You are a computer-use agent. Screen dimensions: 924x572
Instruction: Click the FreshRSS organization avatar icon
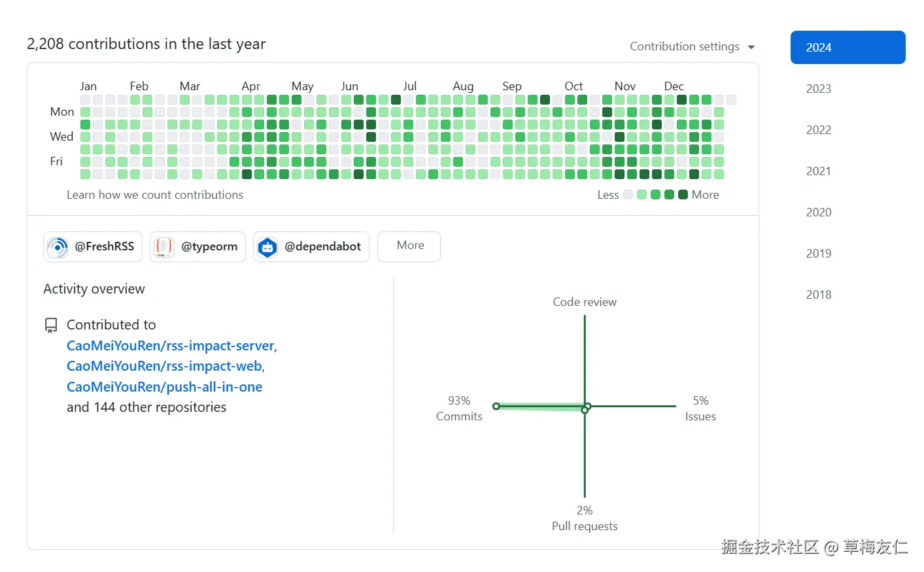point(58,247)
